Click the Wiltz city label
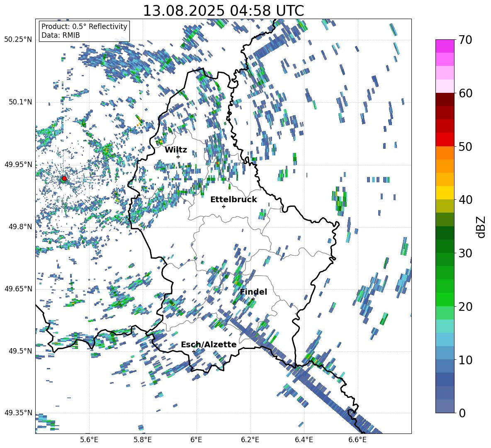 click(x=176, y=150)
